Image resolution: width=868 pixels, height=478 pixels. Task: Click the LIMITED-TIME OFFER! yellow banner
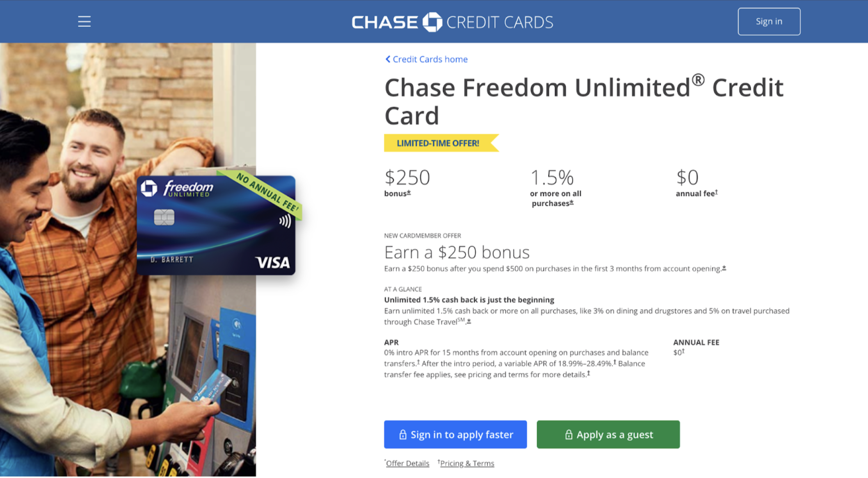[x=438, y=143]
